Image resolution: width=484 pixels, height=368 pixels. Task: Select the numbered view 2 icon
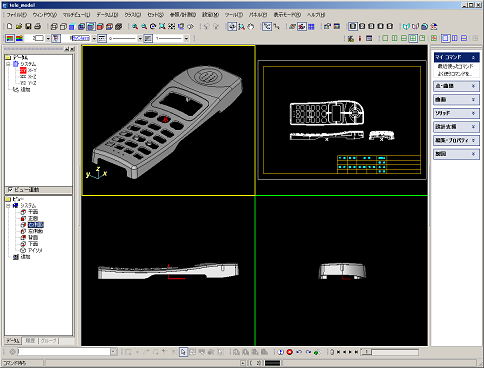click(x=362, y=26)
